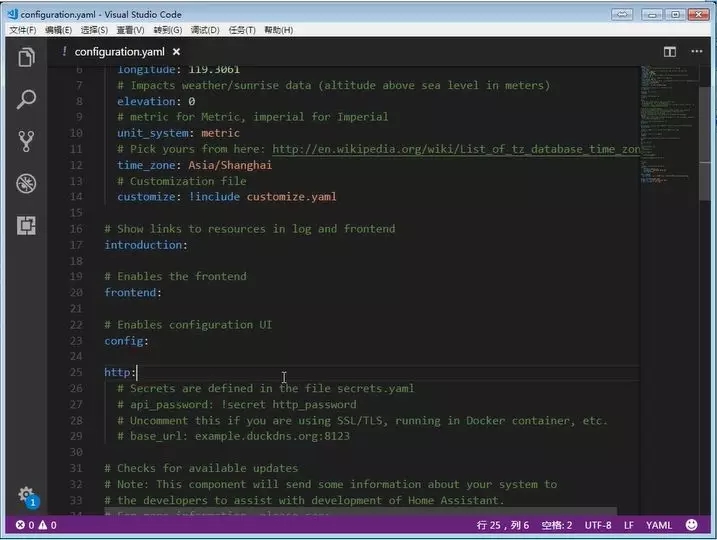
Task: Click line number 25 in gutter
Action: (x=76, y=373)
